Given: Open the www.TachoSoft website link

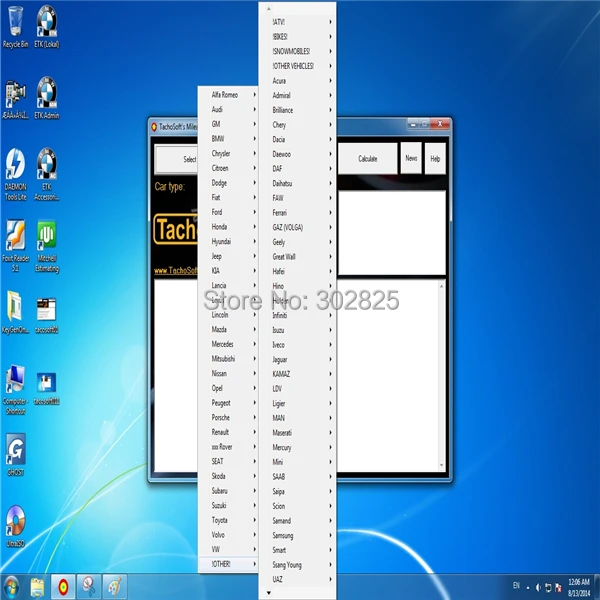Looking at the screenshot, I should [x=176, y=271].
